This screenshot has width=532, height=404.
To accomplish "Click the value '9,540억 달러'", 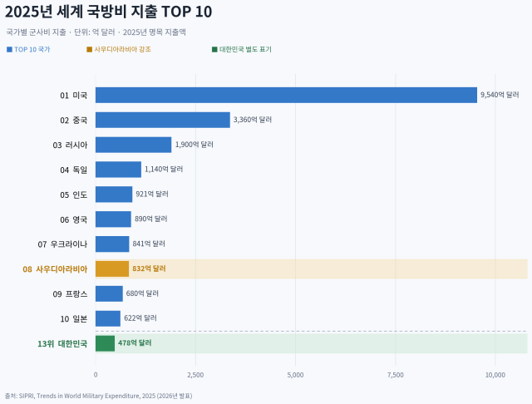I will [500, 95].
